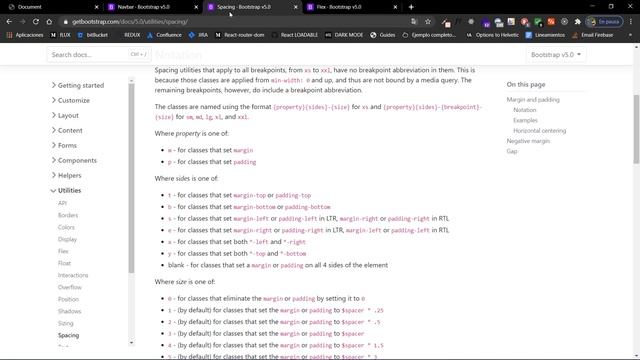This screenshot has height=360, width=640.
Task: Open the FLUX bookmark
Action: [61, 35]
